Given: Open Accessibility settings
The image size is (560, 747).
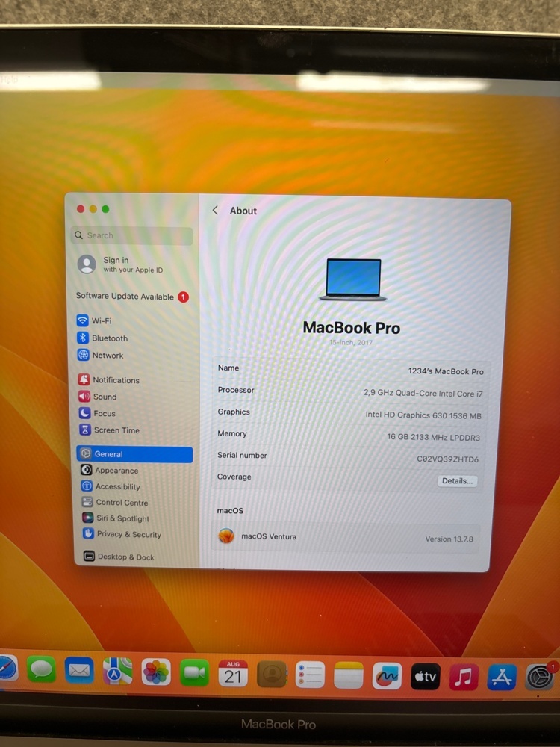Looking at the screenshot, I should (111, 486).
